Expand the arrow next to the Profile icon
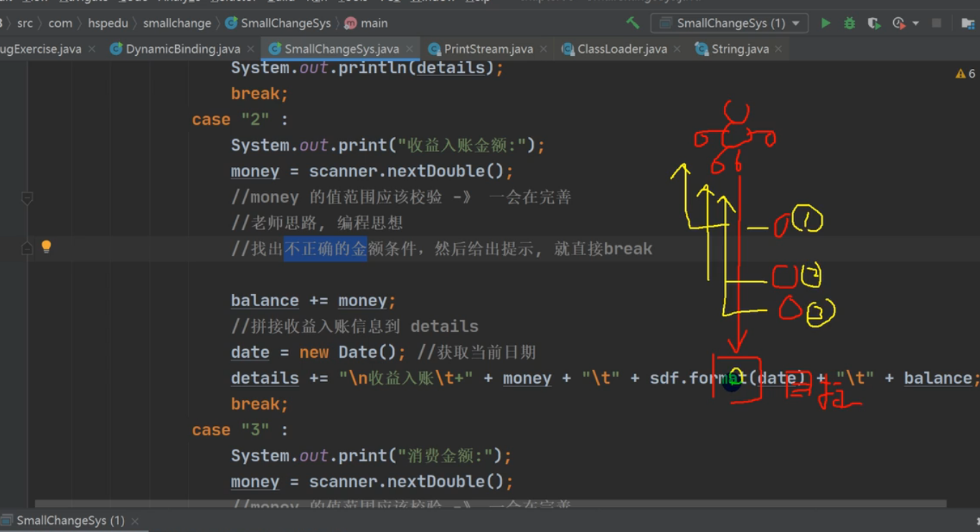980x532 pixels. [915, 24]
